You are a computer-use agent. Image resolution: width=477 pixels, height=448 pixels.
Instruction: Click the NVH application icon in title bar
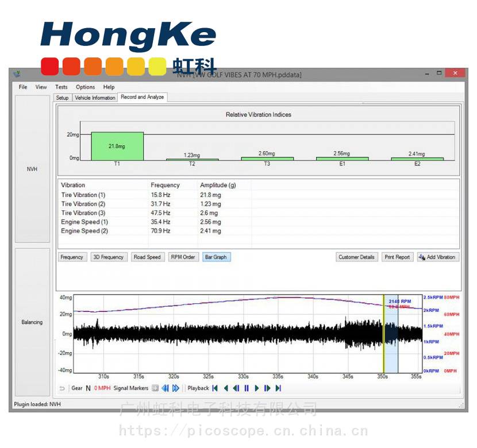pos(17,74)
